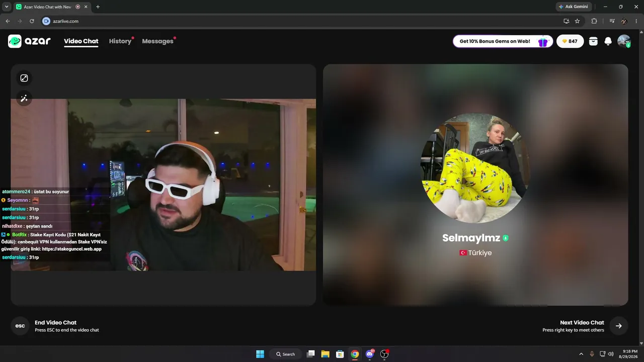
Task: Click the ESC end video chat button
Action: (20, 326)
